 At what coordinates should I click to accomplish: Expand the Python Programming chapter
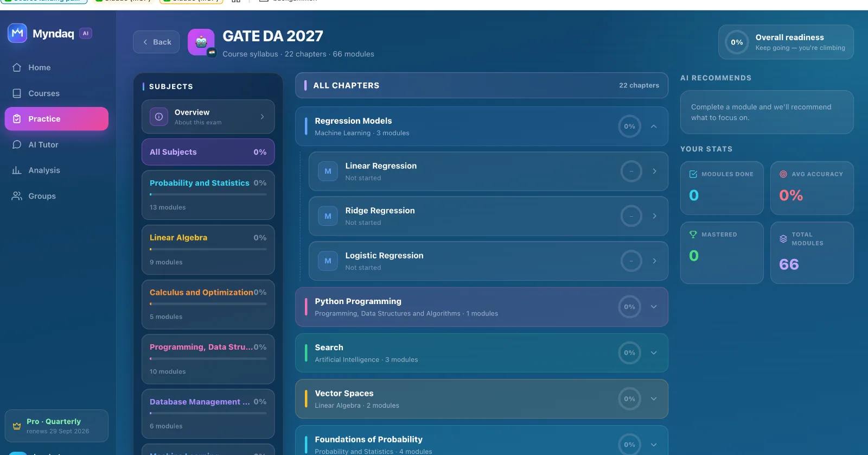coord(482,307)
